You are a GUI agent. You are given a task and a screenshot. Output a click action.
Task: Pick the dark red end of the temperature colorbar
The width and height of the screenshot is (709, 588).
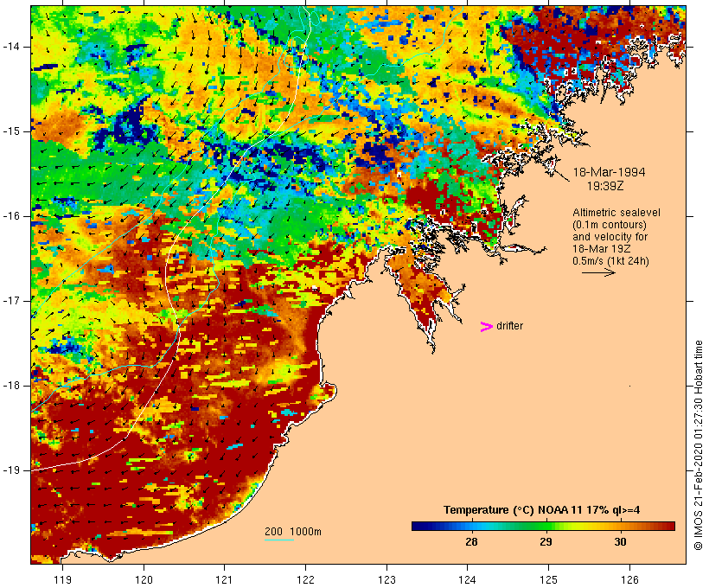669,525
